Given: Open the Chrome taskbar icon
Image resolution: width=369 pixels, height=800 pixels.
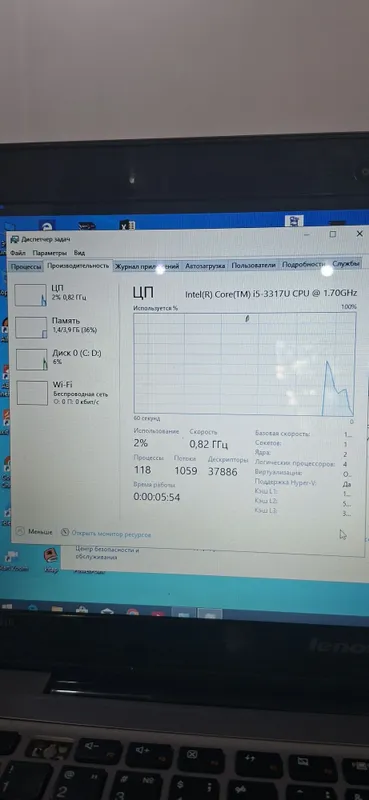Looking at the screenshot, I should click(133, 611).
